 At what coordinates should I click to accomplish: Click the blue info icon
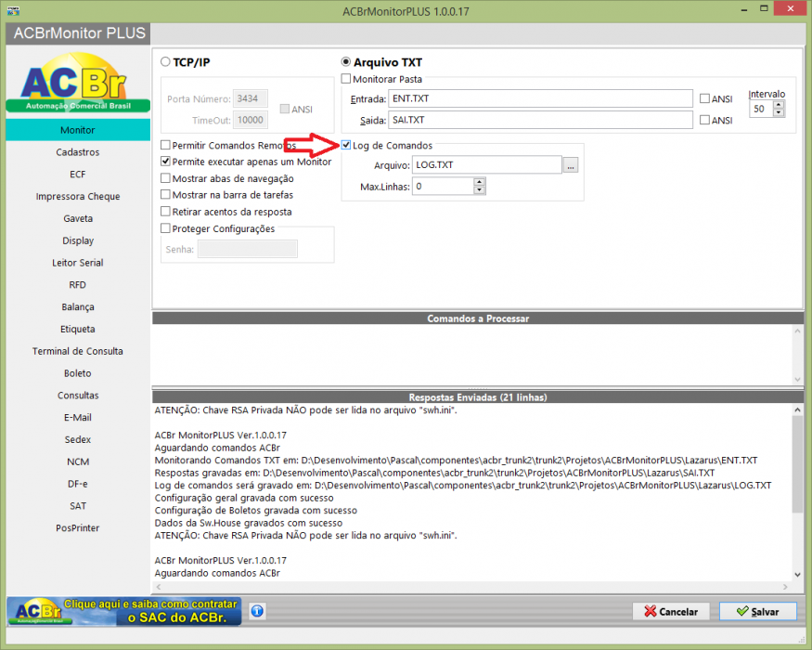(257, 611)
